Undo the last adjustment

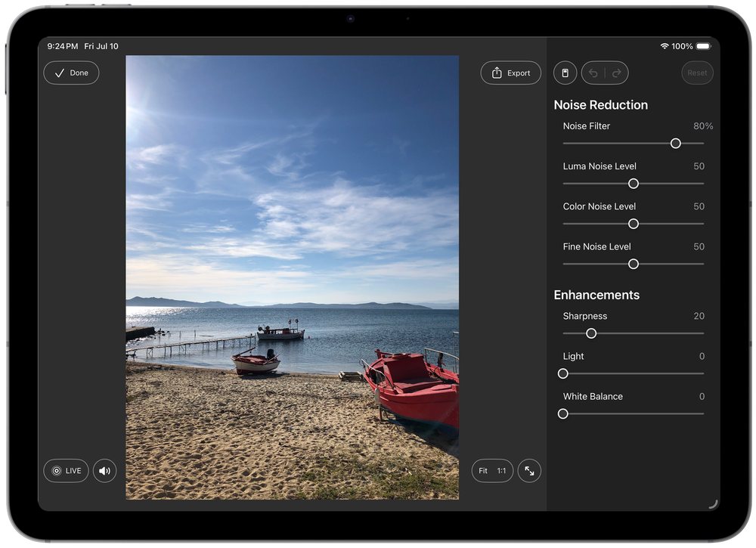593,73
